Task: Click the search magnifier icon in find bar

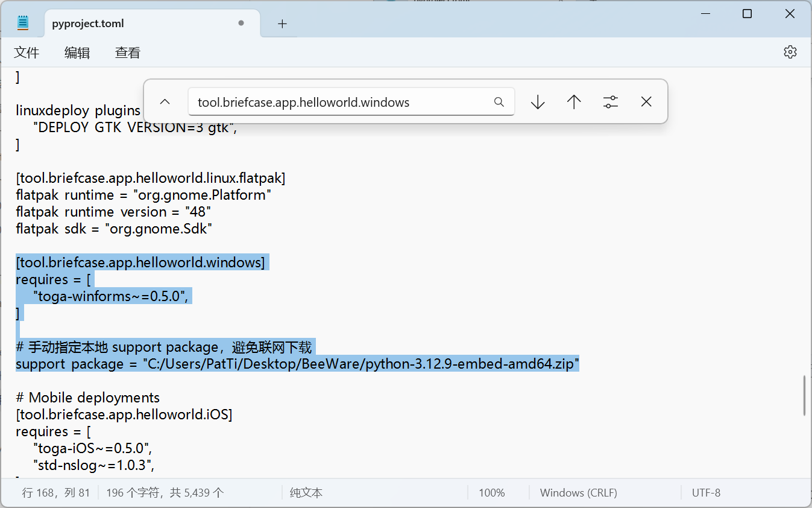Action: point(499,102)
